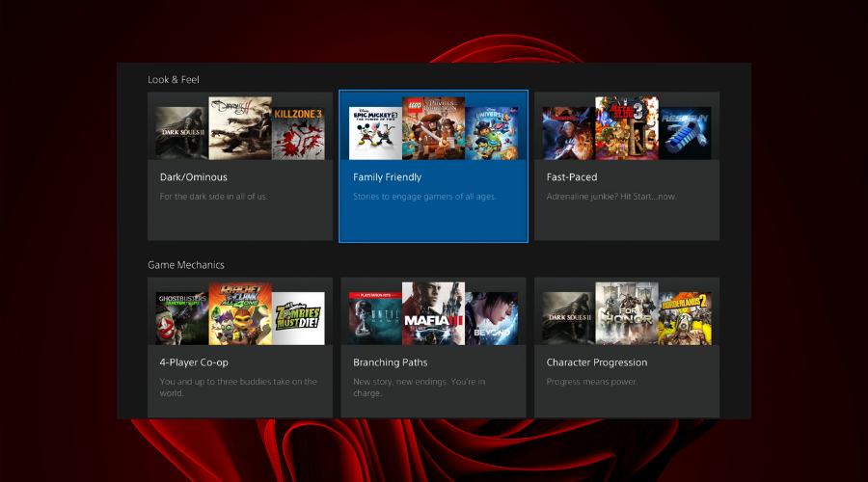The height and width of the screenshot is (482, 868).
Task: Click 'Progress means power.' description
Action: coord(592,382)
